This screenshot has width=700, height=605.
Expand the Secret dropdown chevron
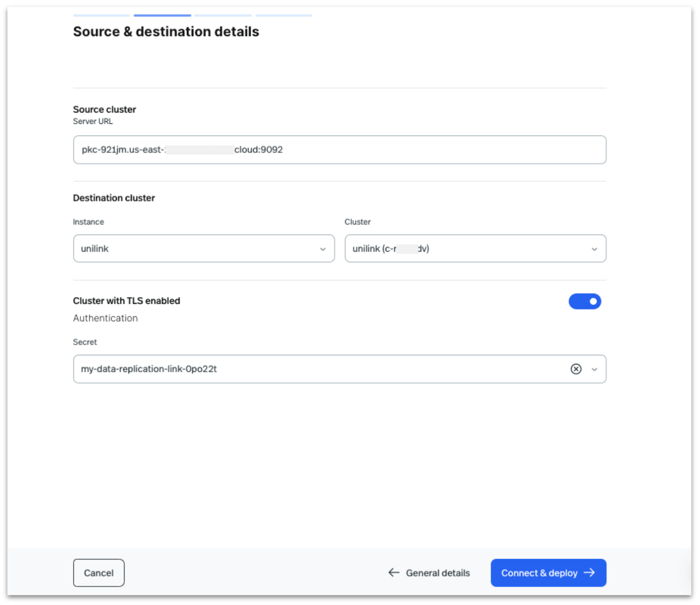click(594, 369)
